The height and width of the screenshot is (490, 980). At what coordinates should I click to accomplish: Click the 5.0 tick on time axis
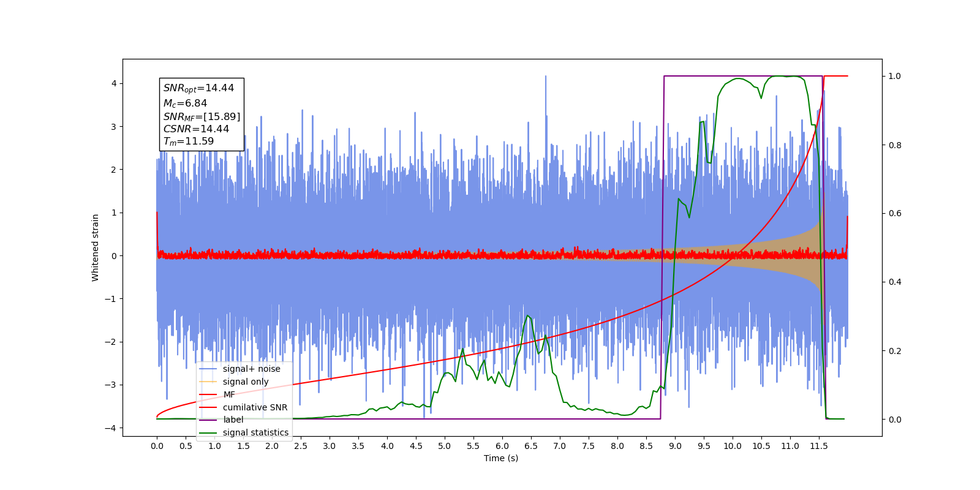(x=445, y=446)
